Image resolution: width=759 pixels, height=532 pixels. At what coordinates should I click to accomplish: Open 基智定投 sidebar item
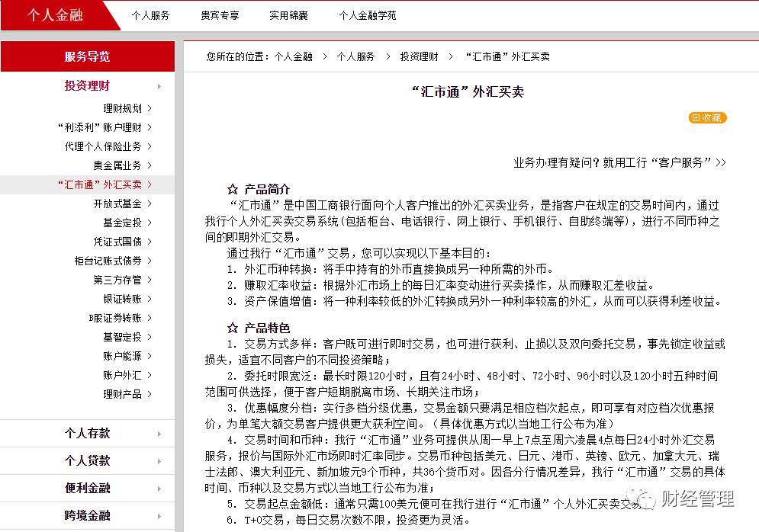coord(123,337)
